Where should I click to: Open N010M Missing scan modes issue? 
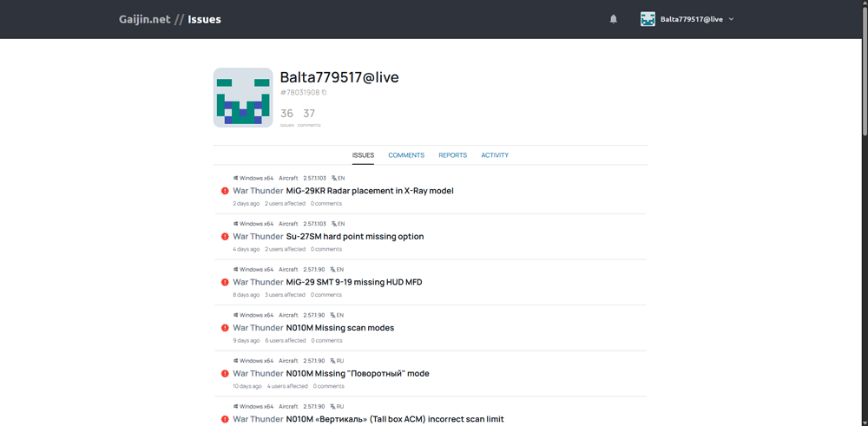[340, 327]
